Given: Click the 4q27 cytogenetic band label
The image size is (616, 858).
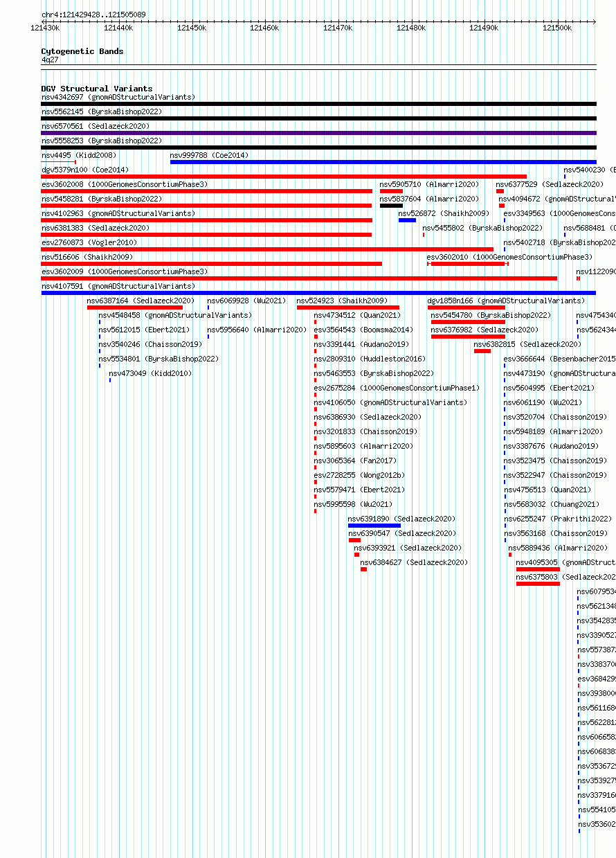Looking at the screenshot, I should click(x=50, y=60).
